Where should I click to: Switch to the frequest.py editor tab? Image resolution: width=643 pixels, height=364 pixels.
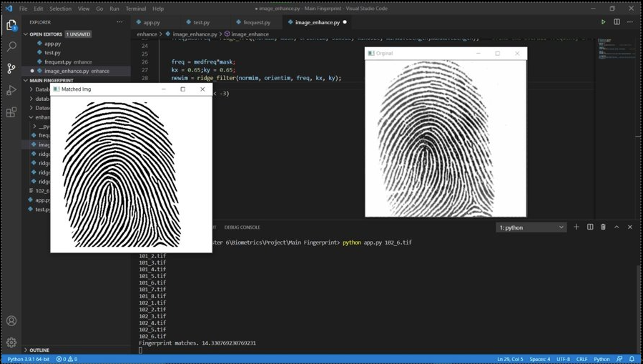pyautogui.click(x=256, y=23)
